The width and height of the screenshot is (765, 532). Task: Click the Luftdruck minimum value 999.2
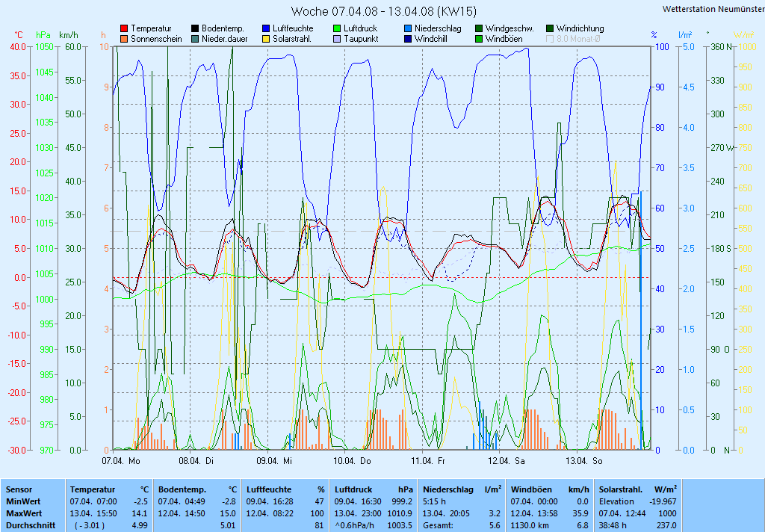[x=402, y=501]
